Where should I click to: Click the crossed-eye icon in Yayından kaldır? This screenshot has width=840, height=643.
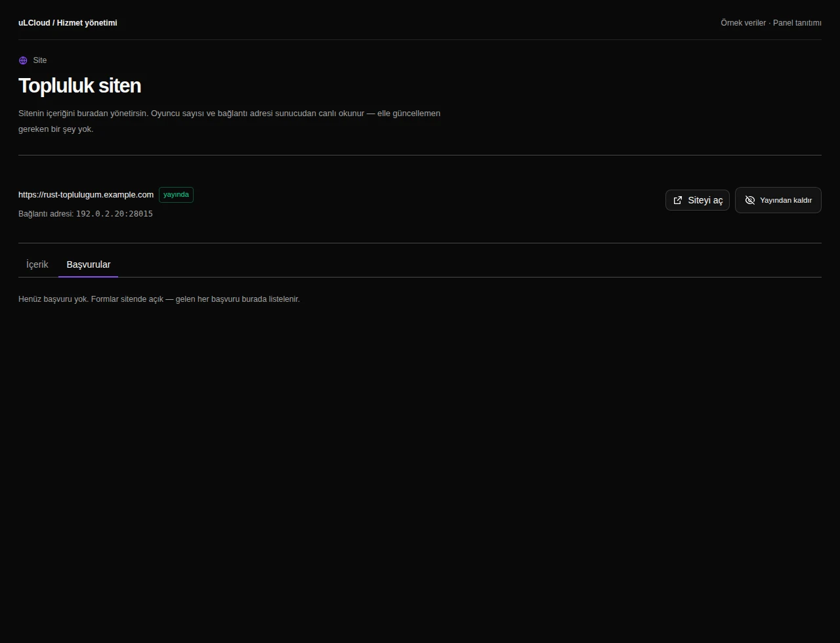(x=750, y=200)
